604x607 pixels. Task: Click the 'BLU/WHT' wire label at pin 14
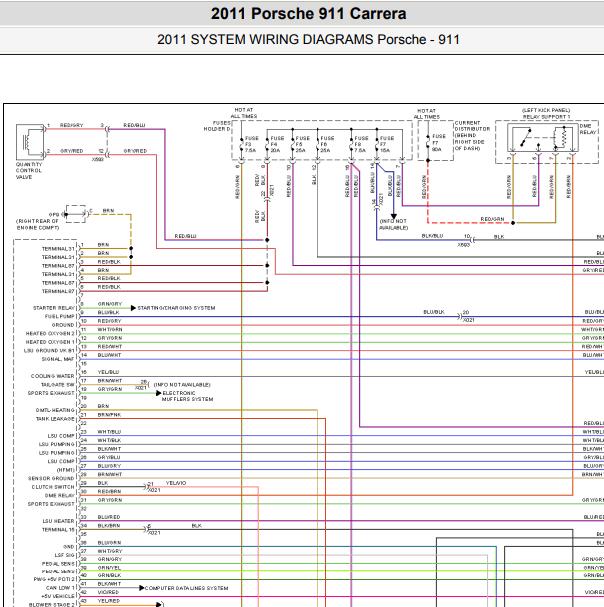click(109, 355)
